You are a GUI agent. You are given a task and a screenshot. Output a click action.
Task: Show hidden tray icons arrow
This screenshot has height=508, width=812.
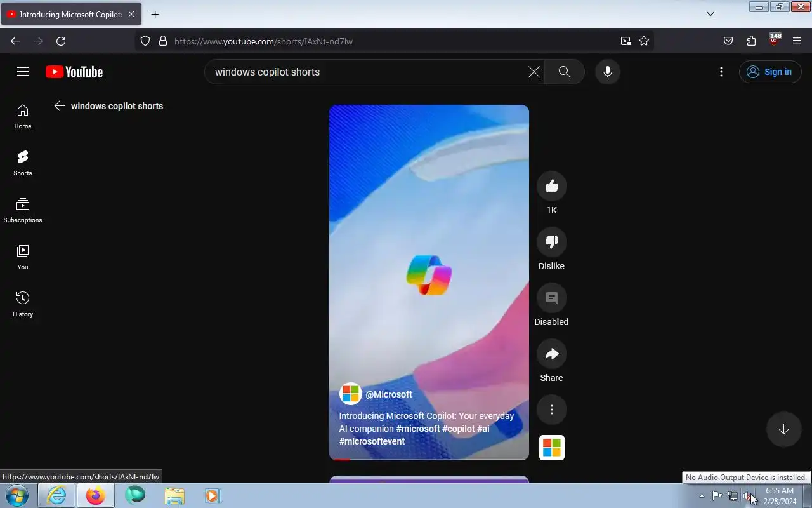[x=702, y=496]
